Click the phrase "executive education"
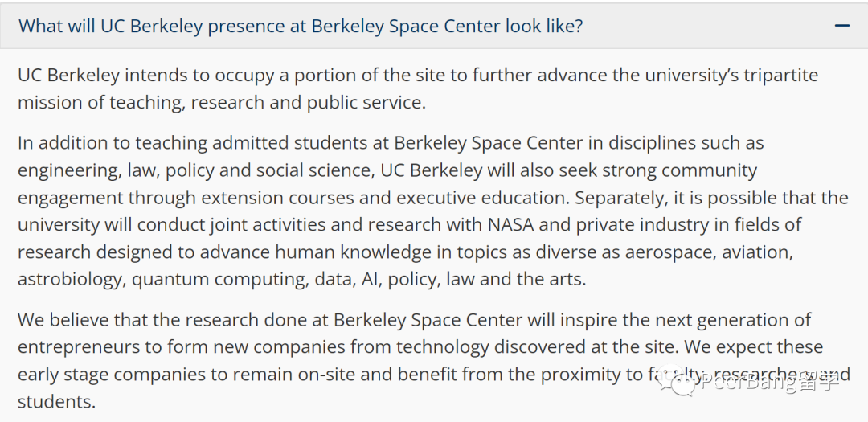 483,198
